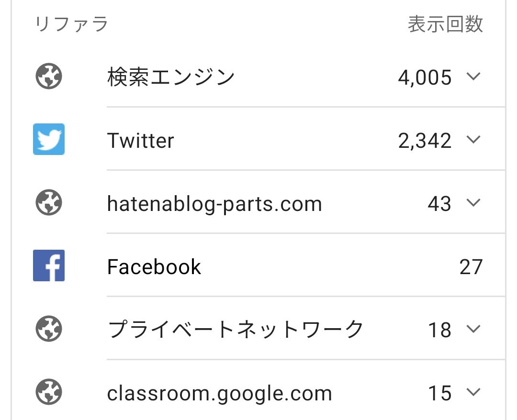
Task: Select the hatenablog-parts.com referrer text
Action: 214,204
